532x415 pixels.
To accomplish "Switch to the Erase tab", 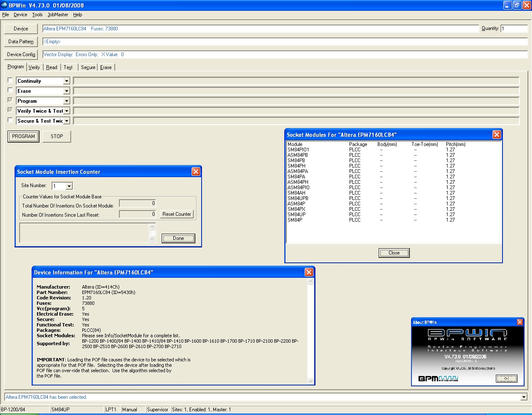I will tap(106, 67).
